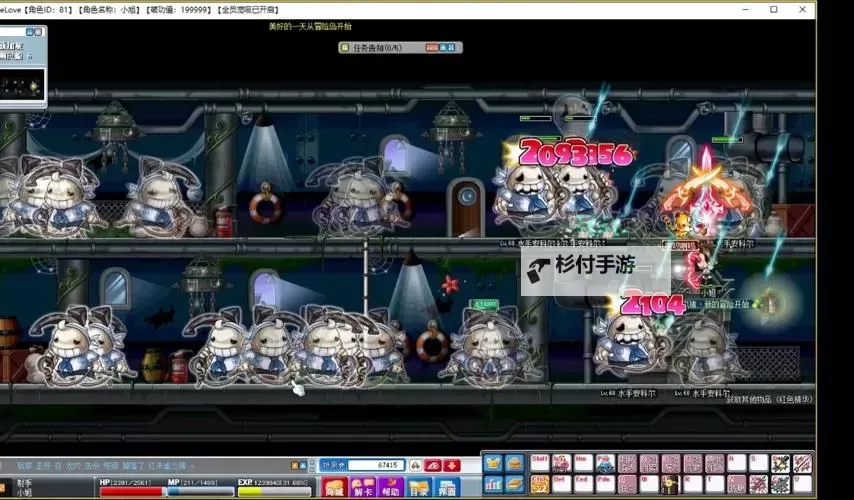Open the 目录 menu button
The height and width of the screenshot is (500, 854).
[x=419, y=487]
